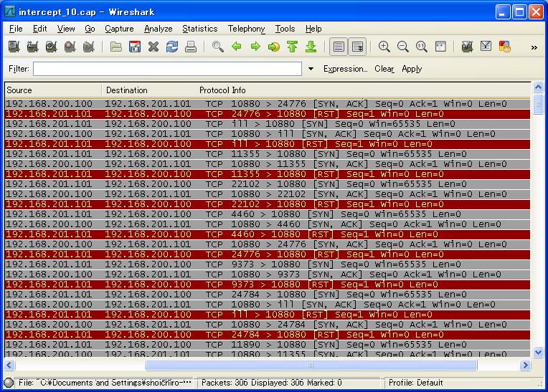Sort by Destination column header

[150, 90]
